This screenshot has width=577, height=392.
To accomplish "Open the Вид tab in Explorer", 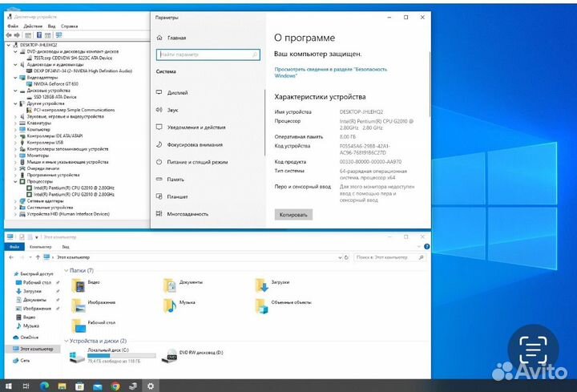I will [x=64, y=247].
